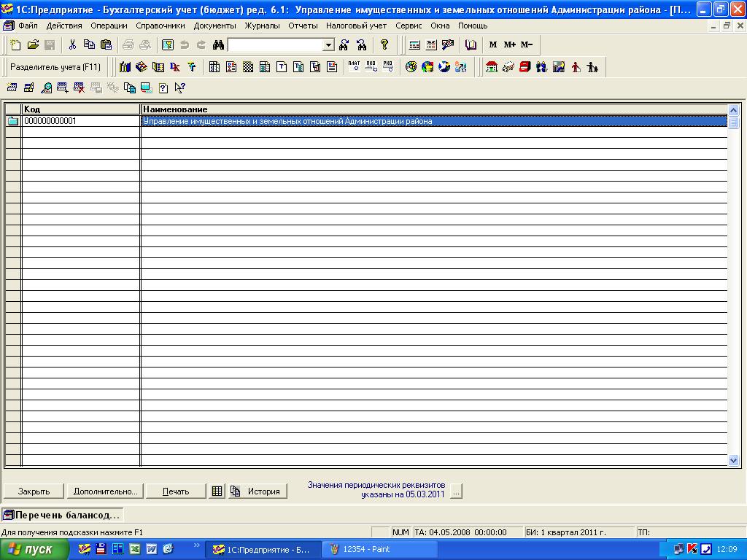The height and width of the screenshot is (560, 747).
Task: Select the row with code 000000000001
Action: (81, 121)
